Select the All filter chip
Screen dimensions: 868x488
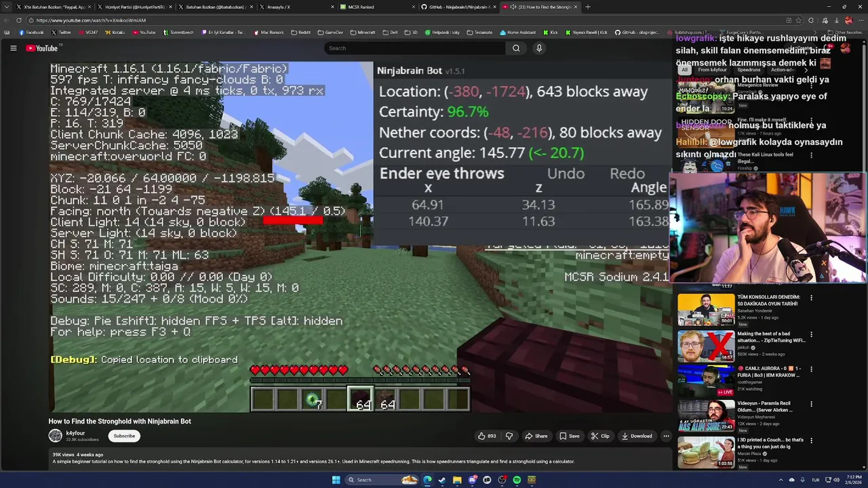[684, 70]
